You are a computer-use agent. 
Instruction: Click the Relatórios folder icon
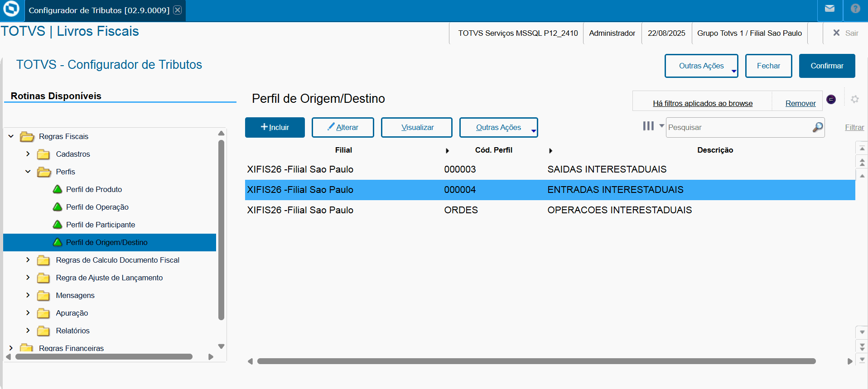pos(43,331)
